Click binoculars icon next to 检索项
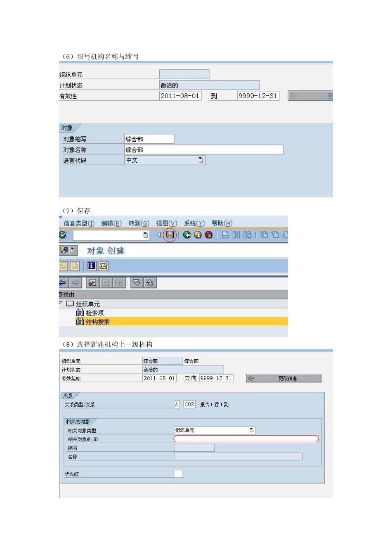Screen dimensions: 392x555 point(80,313)
